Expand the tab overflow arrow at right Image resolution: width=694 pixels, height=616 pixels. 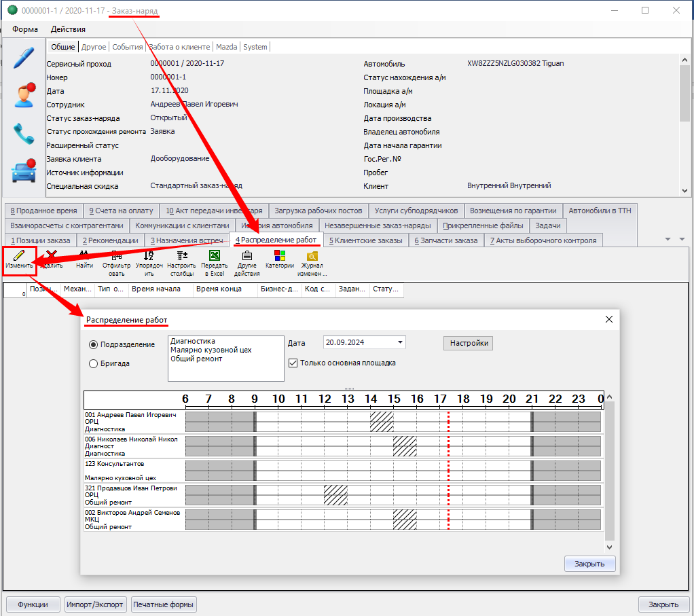(667, 239)
